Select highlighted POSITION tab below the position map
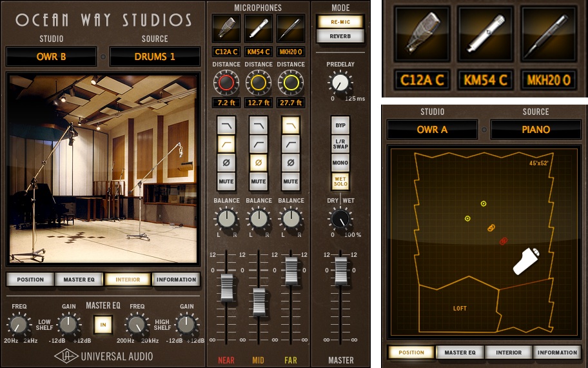Viewport: 588px width, 368px height. pos(411,353)
